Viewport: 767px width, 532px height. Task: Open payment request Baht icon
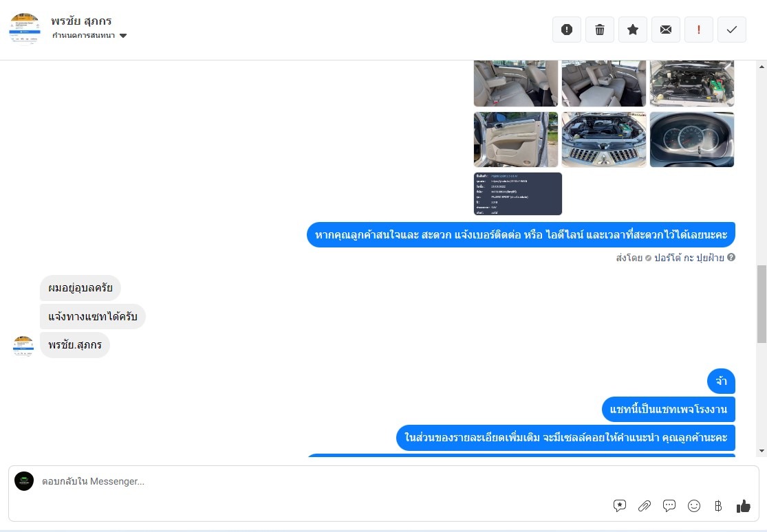(x=718, y=506)
